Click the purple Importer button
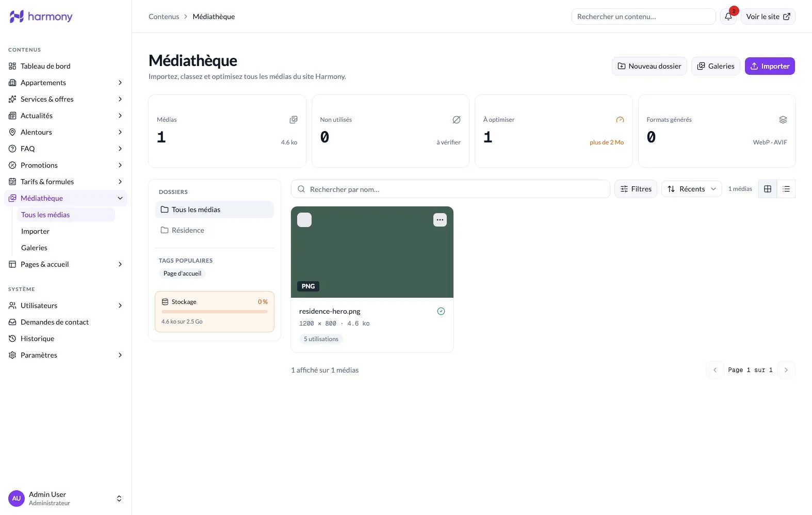Viewport: 812px width, 515px height. 770,66
